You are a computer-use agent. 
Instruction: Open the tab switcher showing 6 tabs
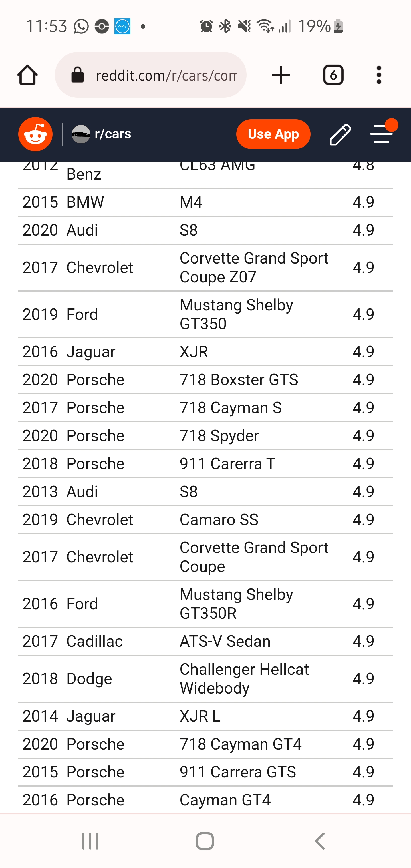point(333,75)
